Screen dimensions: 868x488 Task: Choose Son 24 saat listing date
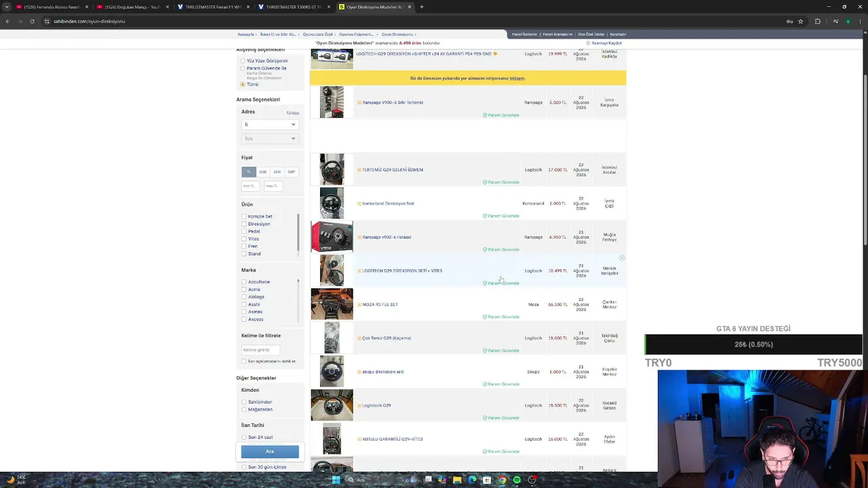pos(244,437)
